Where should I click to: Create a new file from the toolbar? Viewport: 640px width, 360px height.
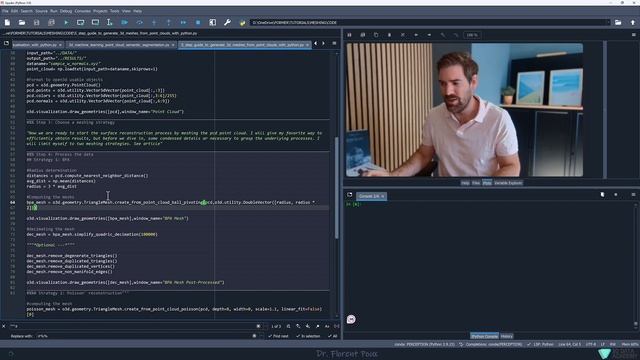(7, 22)
